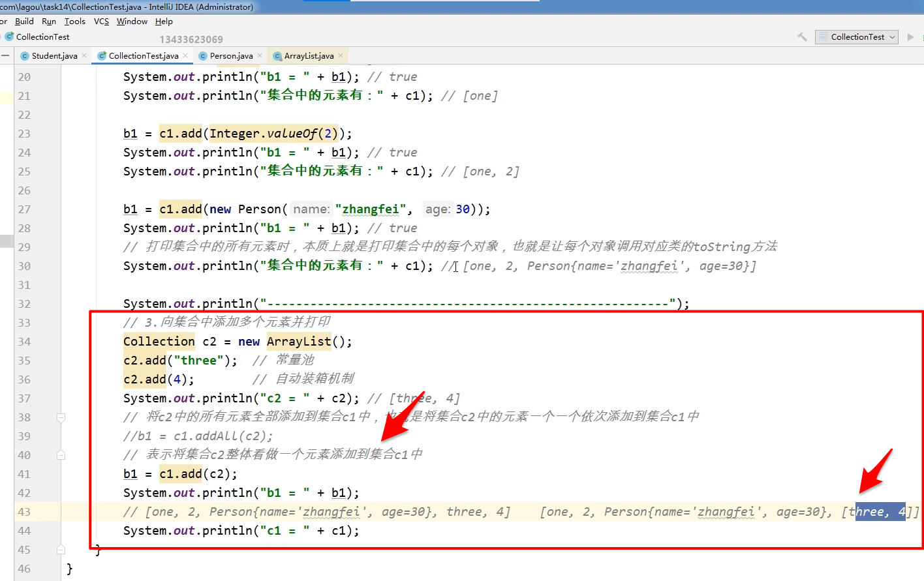Open the Window menu
The width and height of the screenshot is (924, 581).
[x=132, y=22]
